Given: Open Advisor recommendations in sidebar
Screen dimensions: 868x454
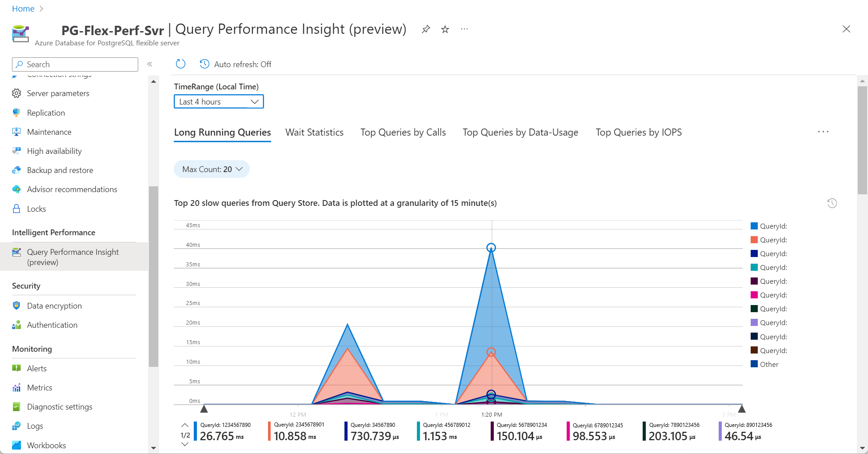Looking at the screenshot, I should pos(72,189).
